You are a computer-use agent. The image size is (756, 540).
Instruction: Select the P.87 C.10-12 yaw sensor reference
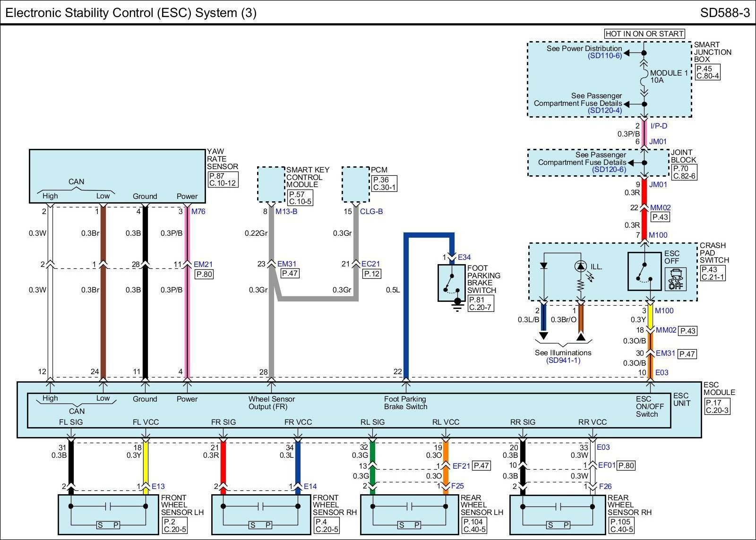pyautogui.click(x=223, y=180)
